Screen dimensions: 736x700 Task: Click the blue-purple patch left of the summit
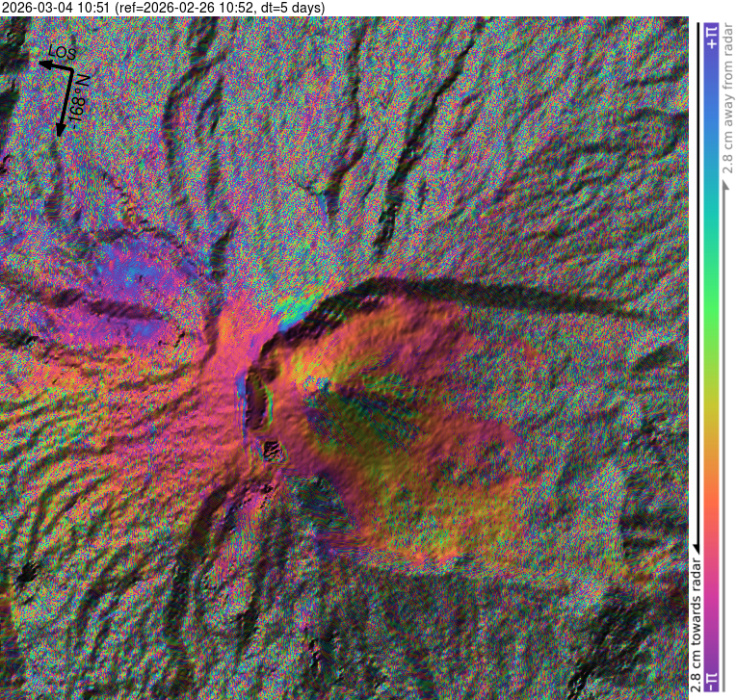(x=145, y=279)
